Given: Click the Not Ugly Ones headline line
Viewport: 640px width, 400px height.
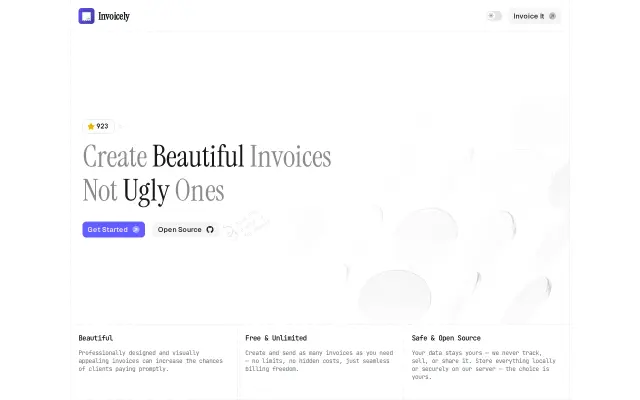Looking at the screenshot, I should 153,191.
